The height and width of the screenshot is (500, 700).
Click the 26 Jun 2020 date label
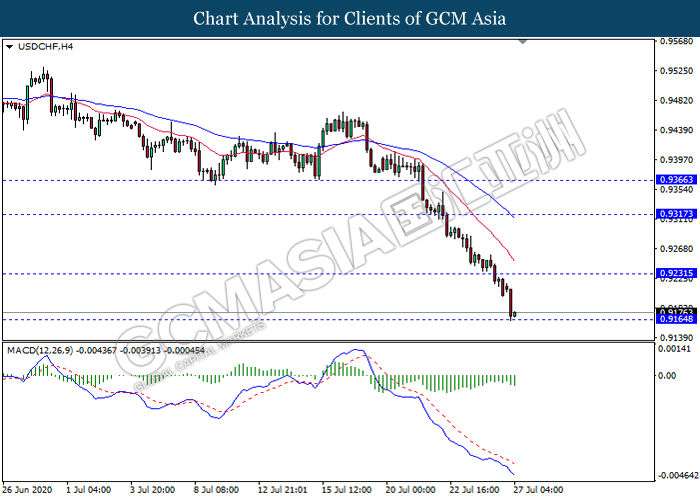27,490
